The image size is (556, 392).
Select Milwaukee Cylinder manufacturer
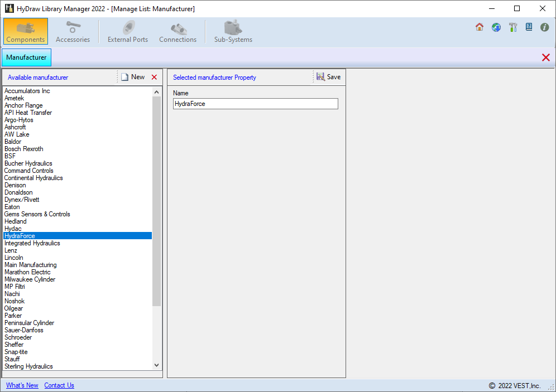tap(78, 279)
